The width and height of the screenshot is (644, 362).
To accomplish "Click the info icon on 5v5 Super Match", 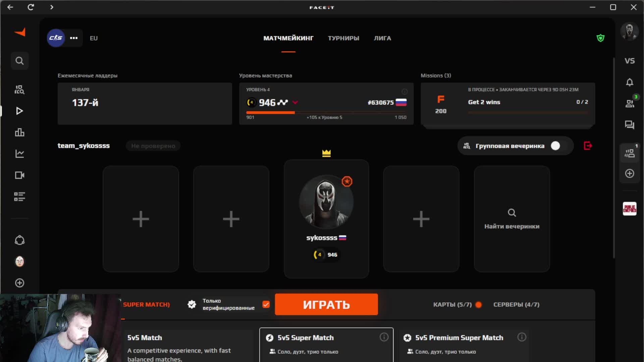I will (384, 337).
